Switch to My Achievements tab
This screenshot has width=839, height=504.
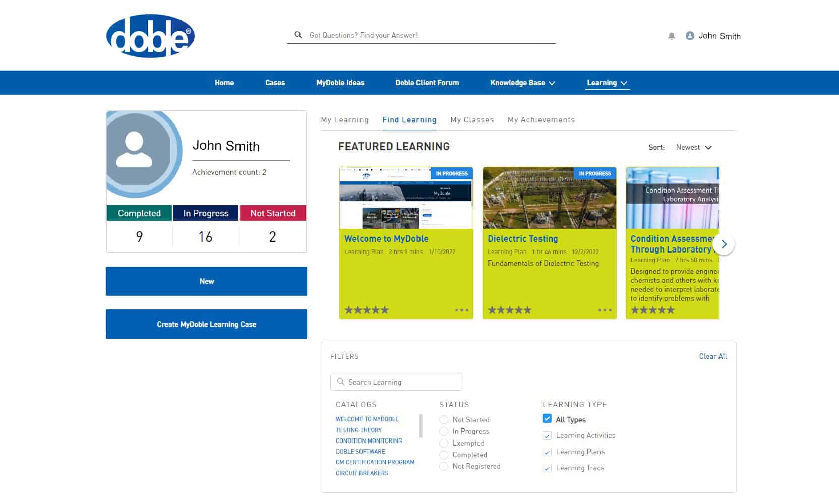pos(541,120)
